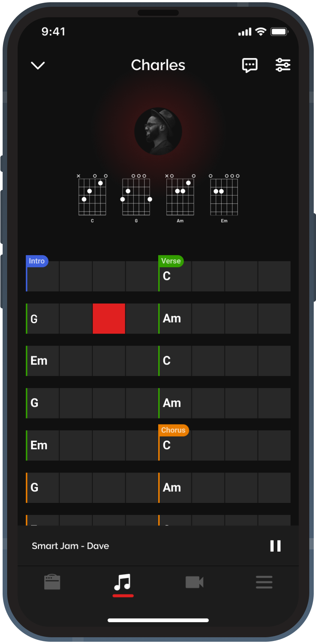Open the video camera tab
Screen dimensions: 316x644
(194, 582)
